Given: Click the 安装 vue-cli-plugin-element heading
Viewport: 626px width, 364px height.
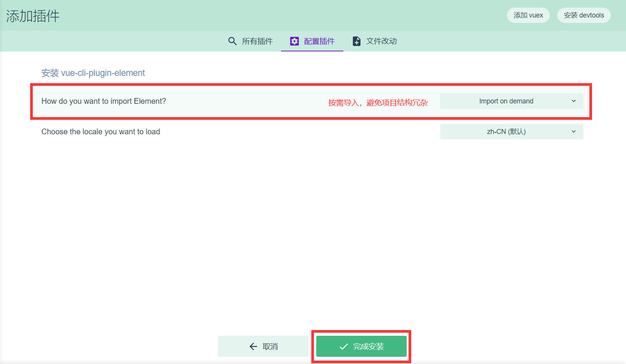Looking at the screenshot, I should [x=93, y=73].
